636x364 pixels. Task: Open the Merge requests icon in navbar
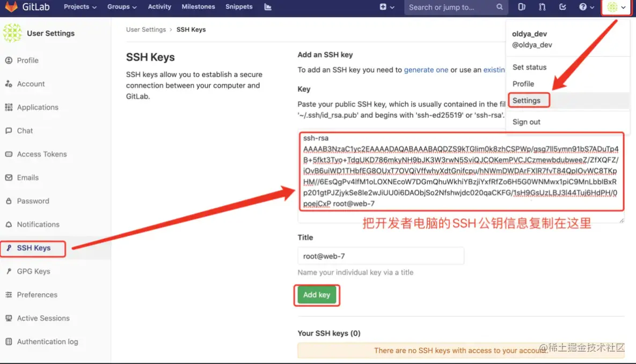click(542, 7)
